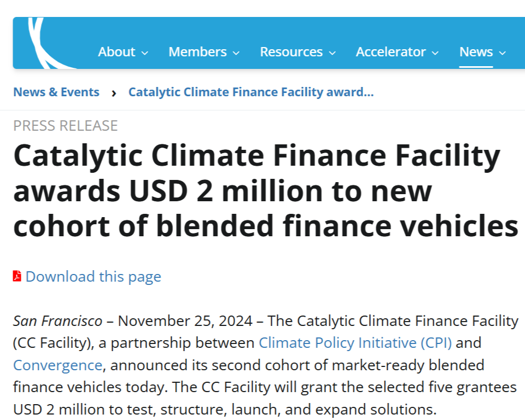Image resolution: width=525 pixels, height=420 pixels.
Task: Go to News & Events breadcrumb
Action: (x=56, y=92)
